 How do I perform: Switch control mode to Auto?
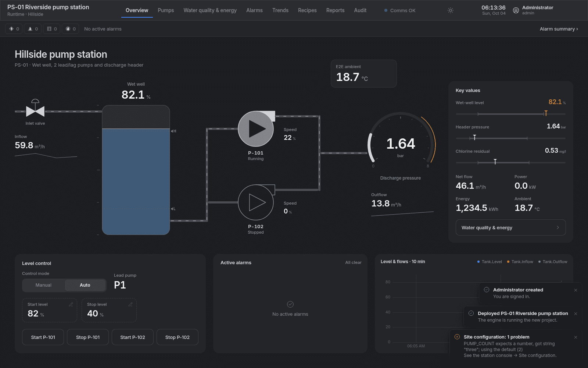pyautogui.click(x=85, y=285)
